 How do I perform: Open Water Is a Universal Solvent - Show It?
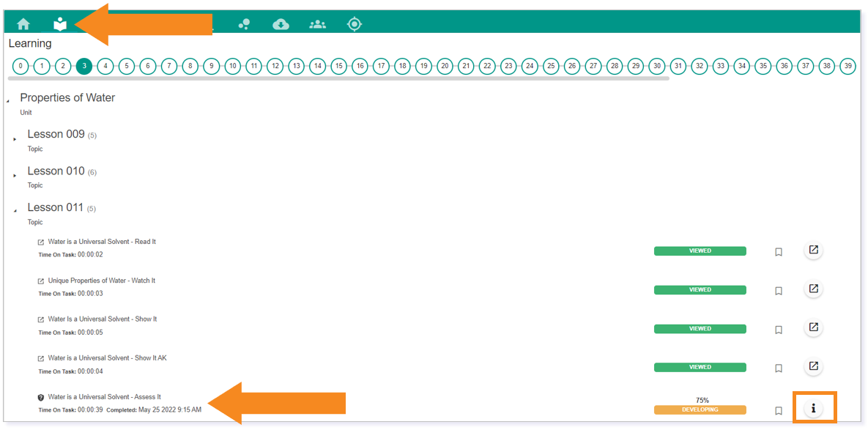tap(103, 319)
